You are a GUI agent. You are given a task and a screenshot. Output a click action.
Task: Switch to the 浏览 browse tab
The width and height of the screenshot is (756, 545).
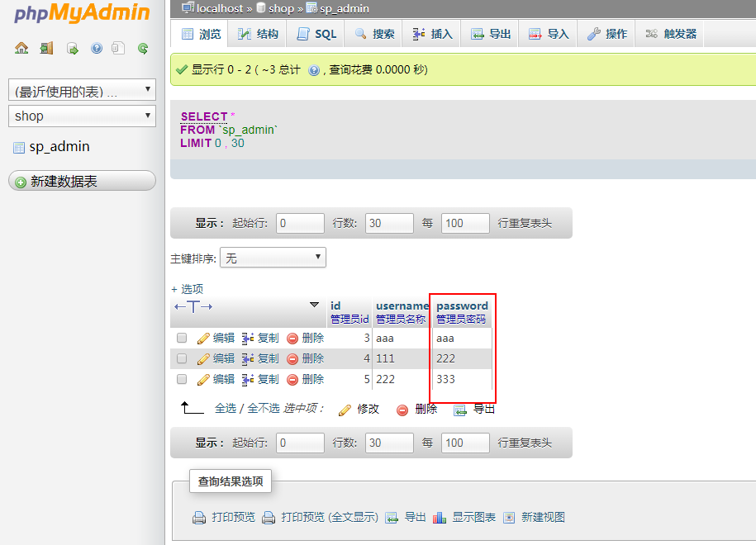[x=201, y=34]
